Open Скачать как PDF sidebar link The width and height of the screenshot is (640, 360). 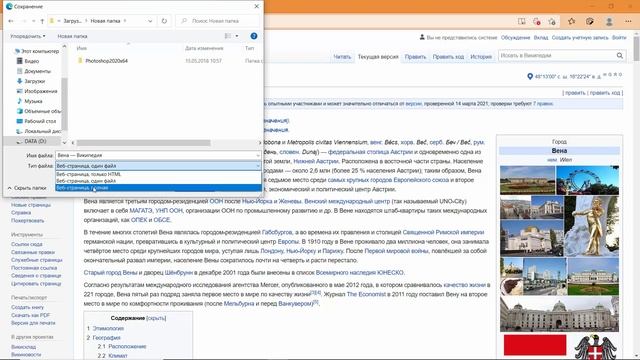31,315
